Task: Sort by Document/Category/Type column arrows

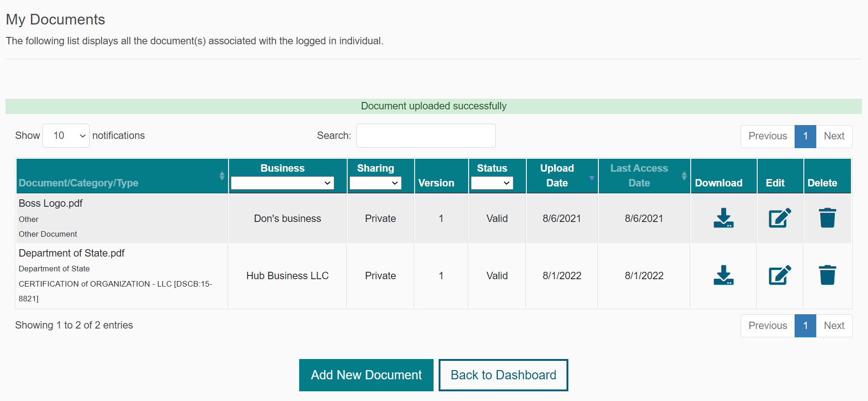Action: [x=222, y=176]
